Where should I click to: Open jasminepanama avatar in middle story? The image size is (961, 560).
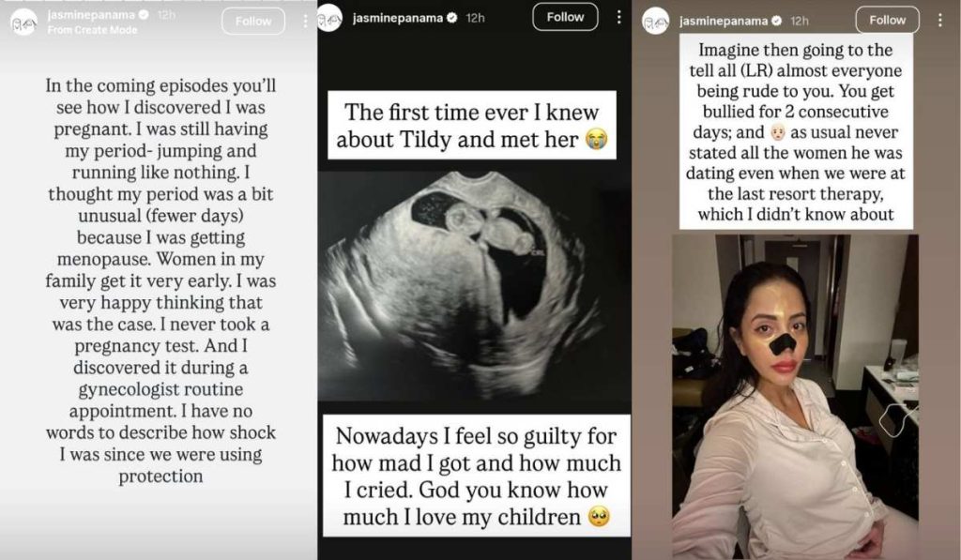(329, 18)
